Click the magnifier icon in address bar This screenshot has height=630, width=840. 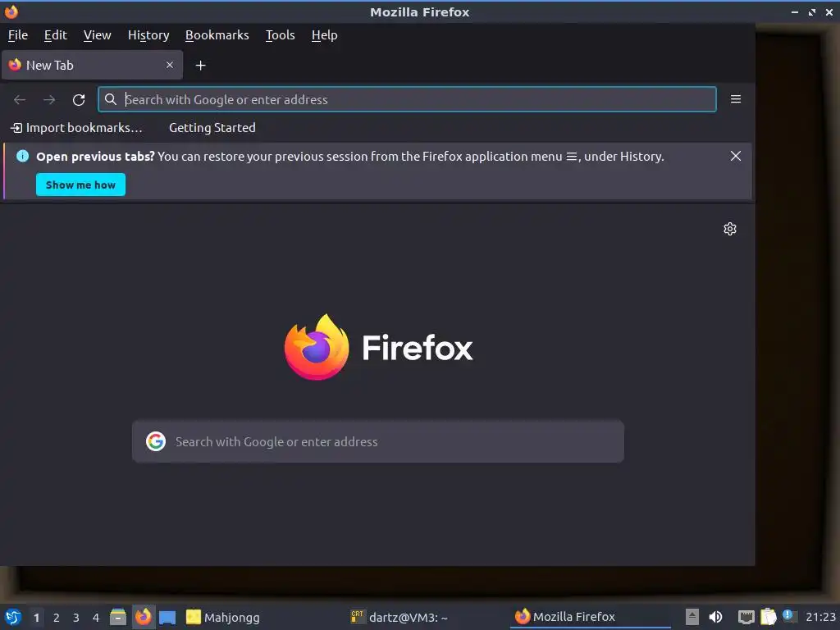[x=111, y=99]
